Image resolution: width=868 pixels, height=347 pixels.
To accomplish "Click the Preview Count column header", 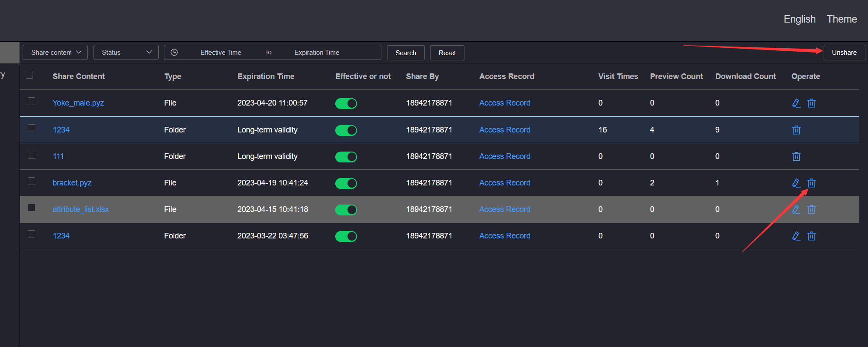I will point(676,76).
